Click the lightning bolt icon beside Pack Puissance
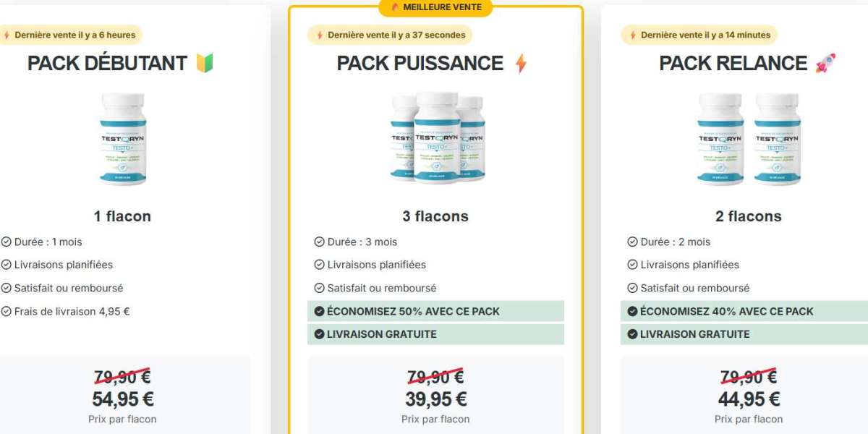Screen dimensions: 868x434 521,64
